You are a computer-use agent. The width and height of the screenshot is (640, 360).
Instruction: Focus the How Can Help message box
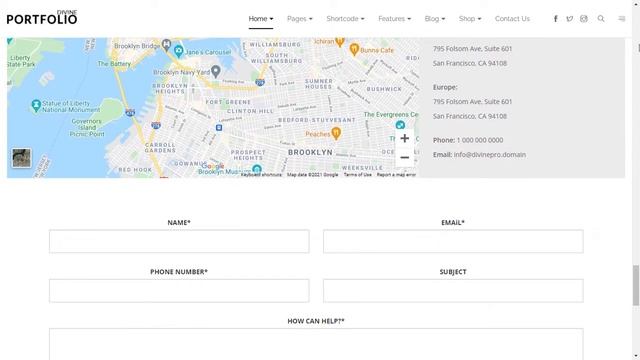(316, 344)
